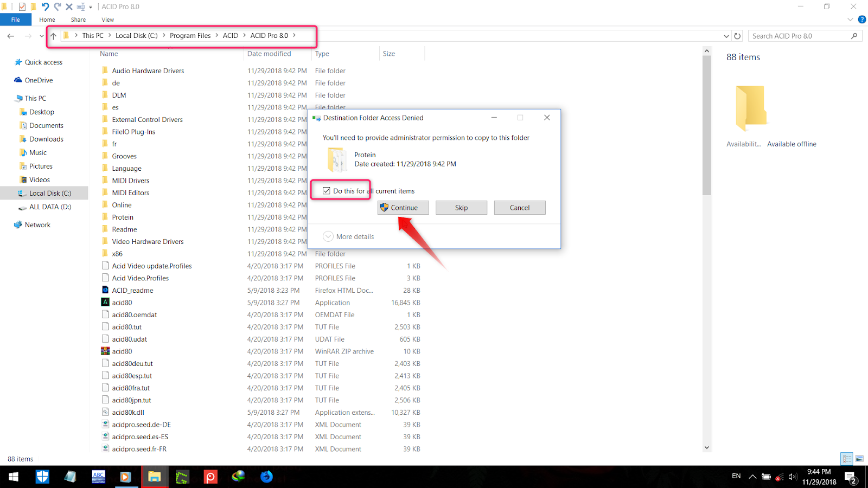Go back with the left arrow
Viewport: 868px width, 488px height.
11,36
